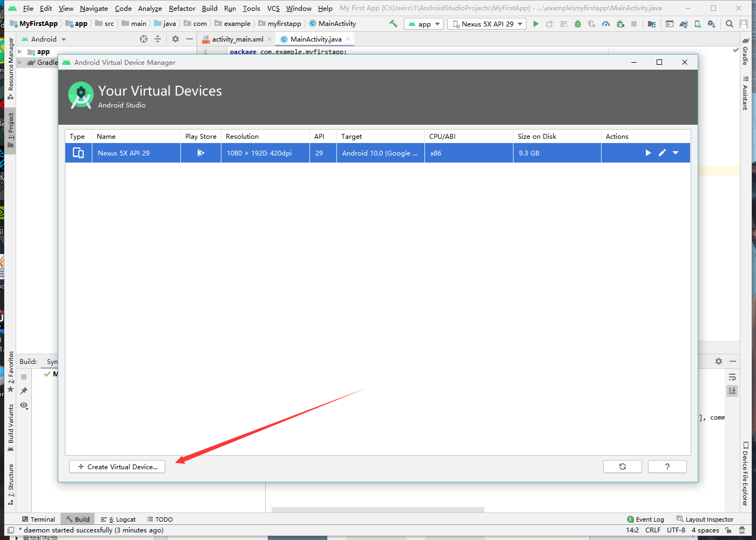Image resolution: width=756 pixels, height=540 pixels.
Task: Click the Collapse All icon in Project panel
Action: tap(158, 39)
